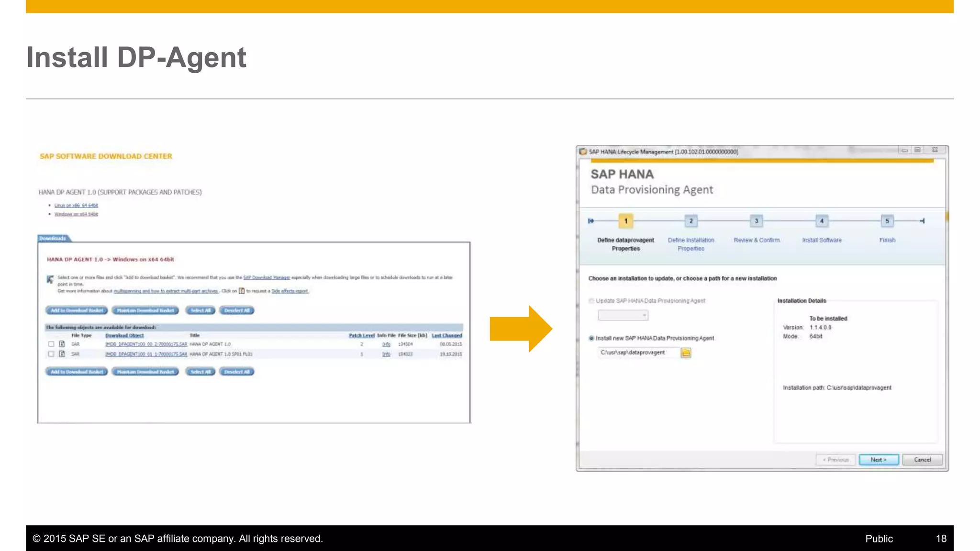Go to step 1 Define dataprovagent Properties
Screen dimensions: 980x551
625,221
